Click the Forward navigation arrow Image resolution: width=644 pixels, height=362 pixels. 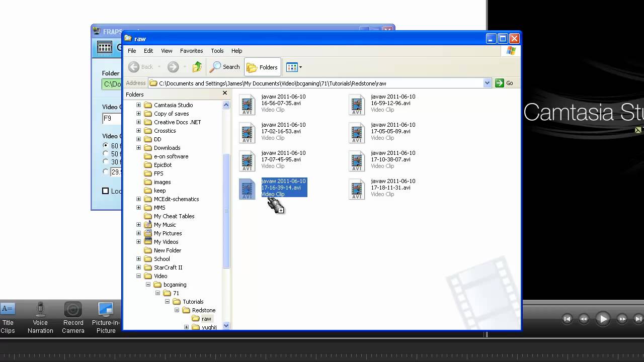(173, 67)
